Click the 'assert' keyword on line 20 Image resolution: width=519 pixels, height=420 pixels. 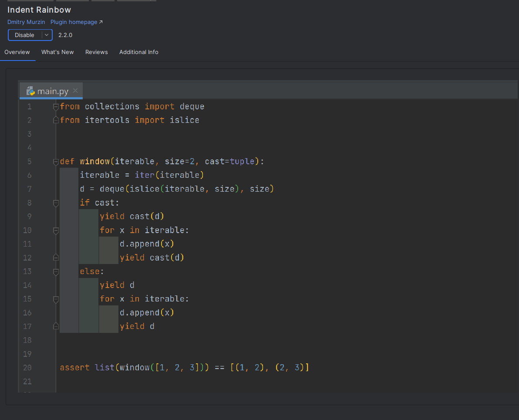(75, 368)
